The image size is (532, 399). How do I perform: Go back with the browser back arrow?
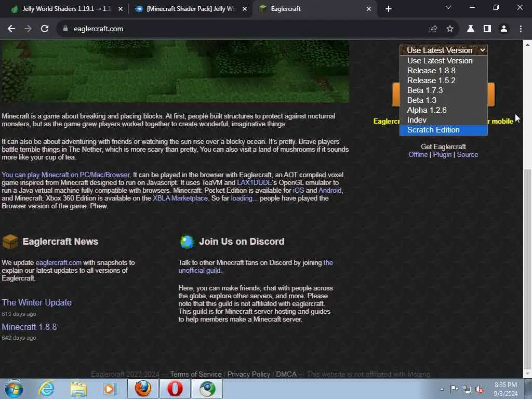point(11,29)
